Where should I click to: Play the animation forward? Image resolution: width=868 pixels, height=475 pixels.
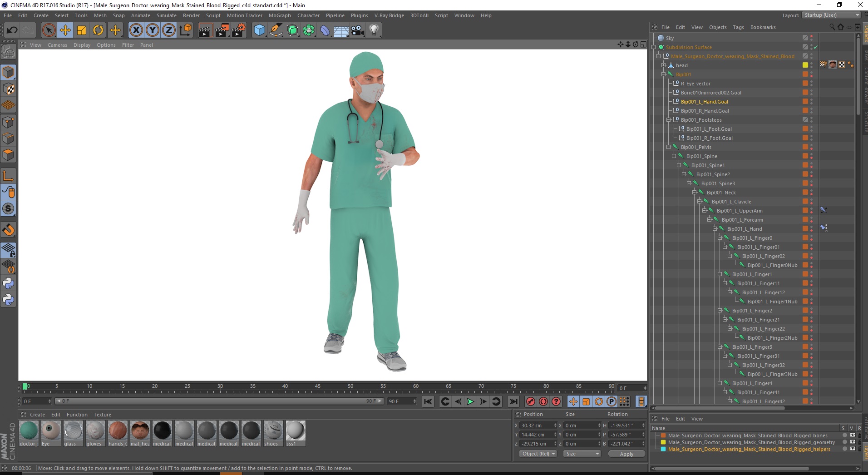pos(470,401)
